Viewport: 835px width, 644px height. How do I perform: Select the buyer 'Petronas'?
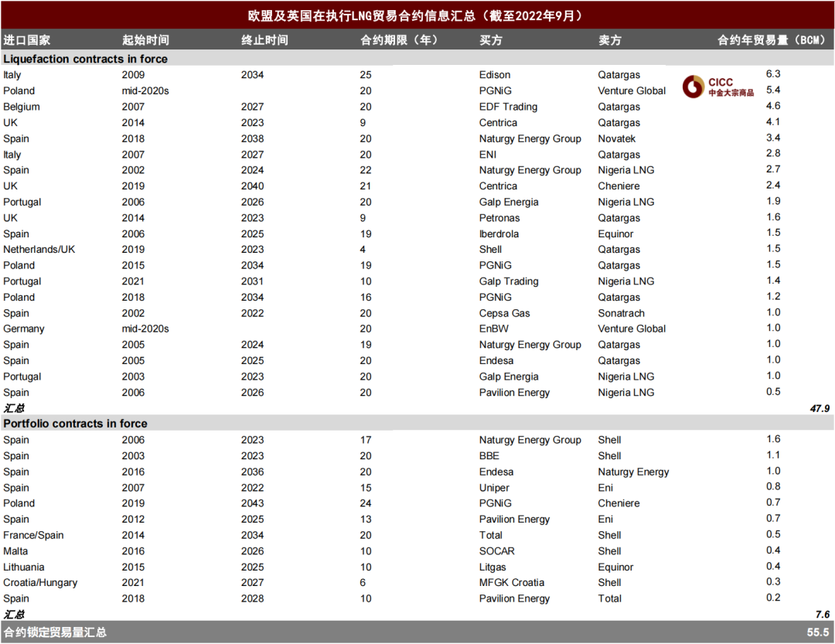coord(499,218)
